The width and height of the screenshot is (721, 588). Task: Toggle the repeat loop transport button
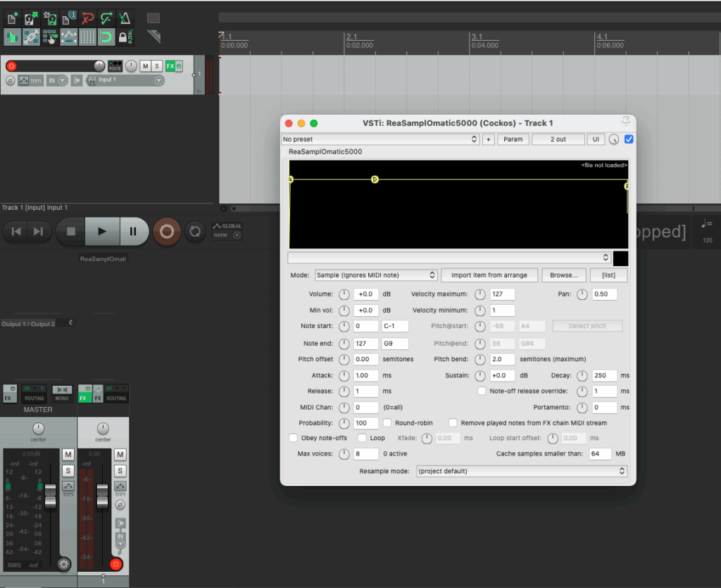tap(195, 231)
